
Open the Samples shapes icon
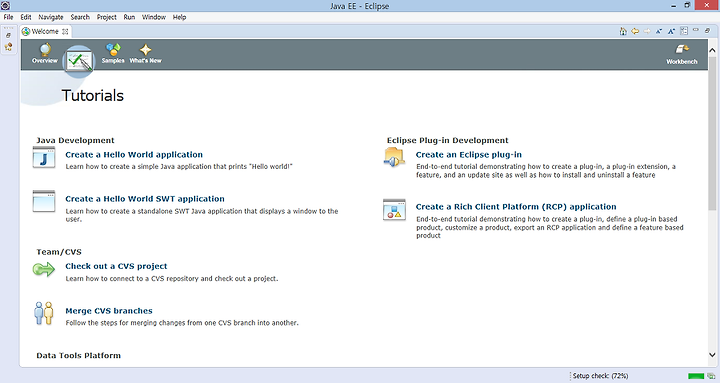113,49
